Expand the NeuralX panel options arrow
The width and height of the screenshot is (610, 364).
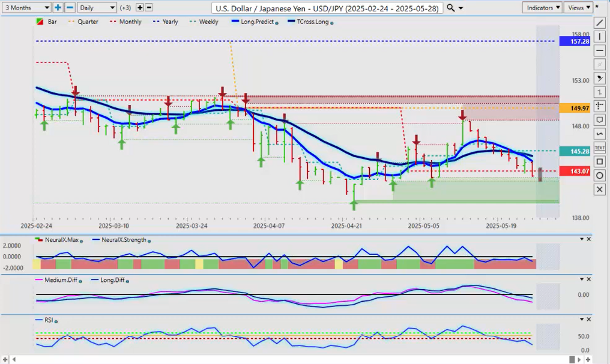coord(581,239)
